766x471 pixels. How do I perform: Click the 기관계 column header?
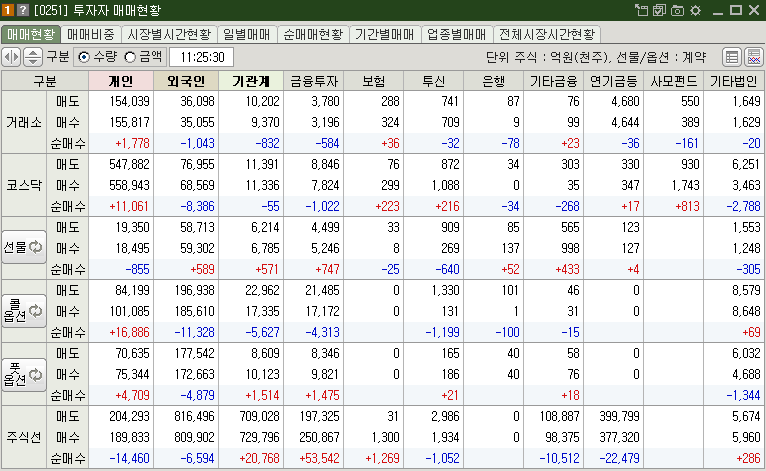251,81
